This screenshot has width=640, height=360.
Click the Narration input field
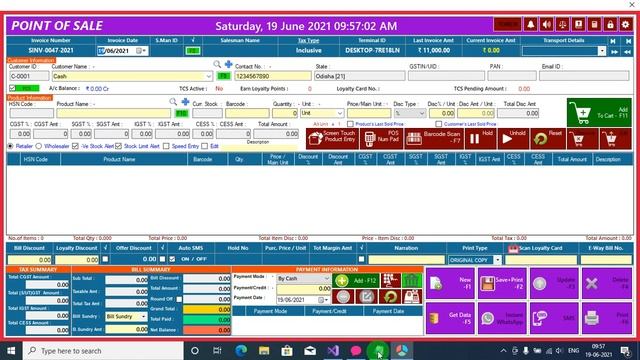tap(407, 260)
